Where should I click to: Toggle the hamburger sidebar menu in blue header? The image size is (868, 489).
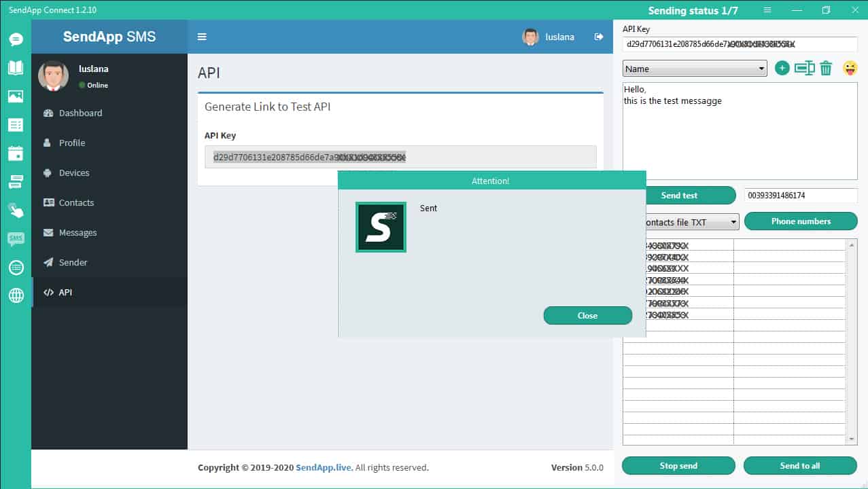[x=202, y=37]
